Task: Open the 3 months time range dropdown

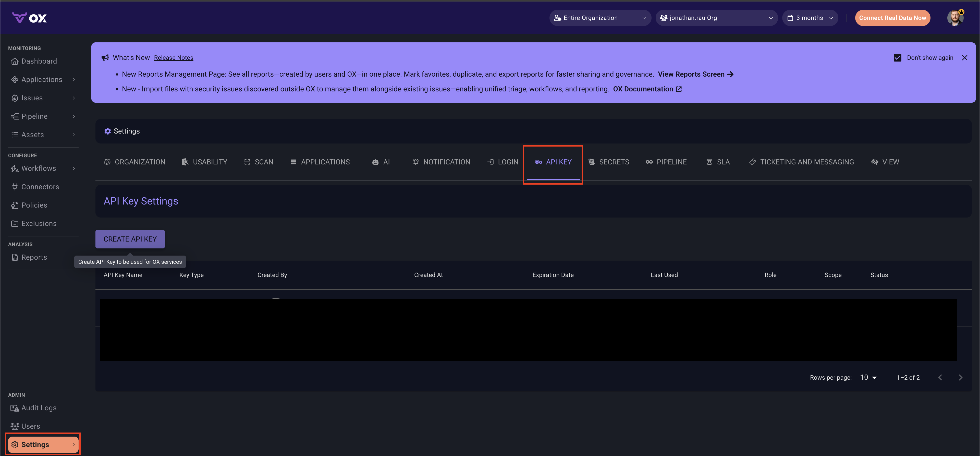Action: [810, 18]
